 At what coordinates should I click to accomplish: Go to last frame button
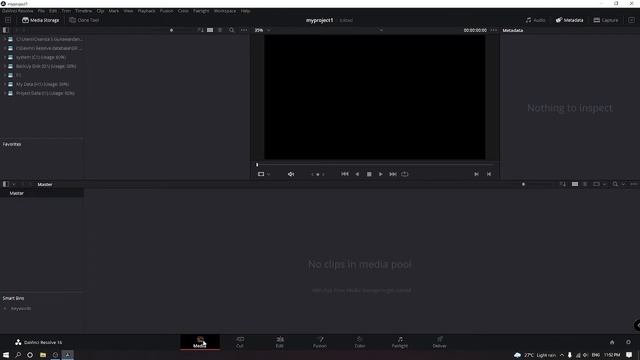coord(393,174)
